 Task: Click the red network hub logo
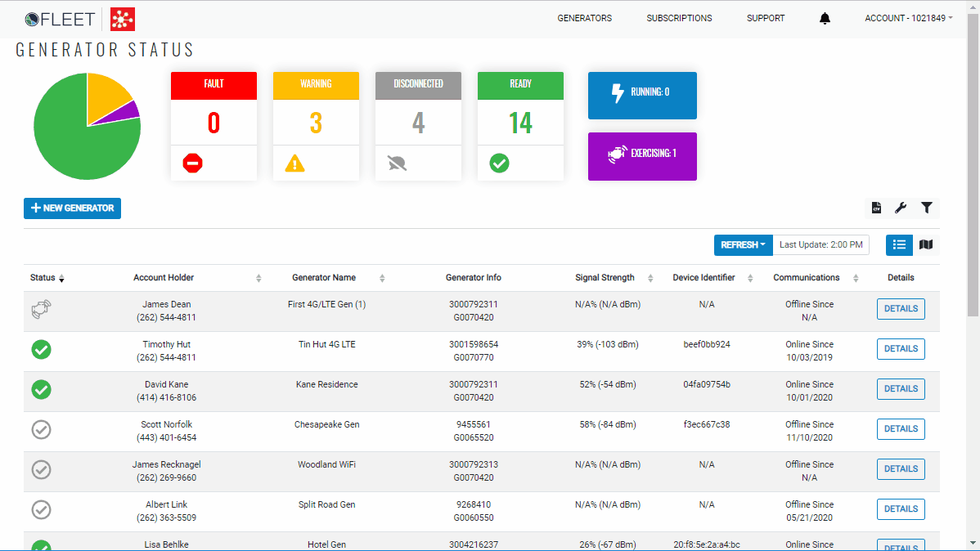123,20
